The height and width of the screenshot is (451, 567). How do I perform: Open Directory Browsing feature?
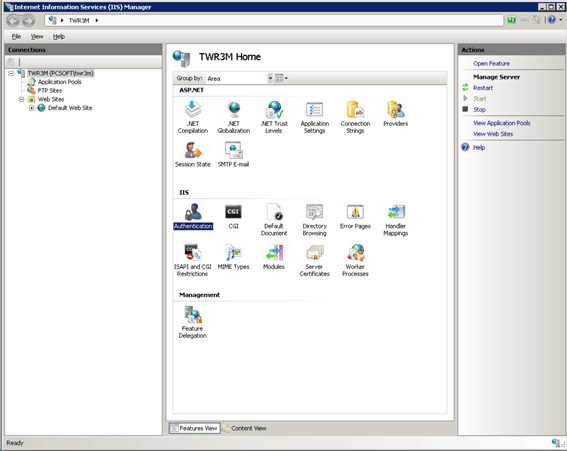(315, 220)
